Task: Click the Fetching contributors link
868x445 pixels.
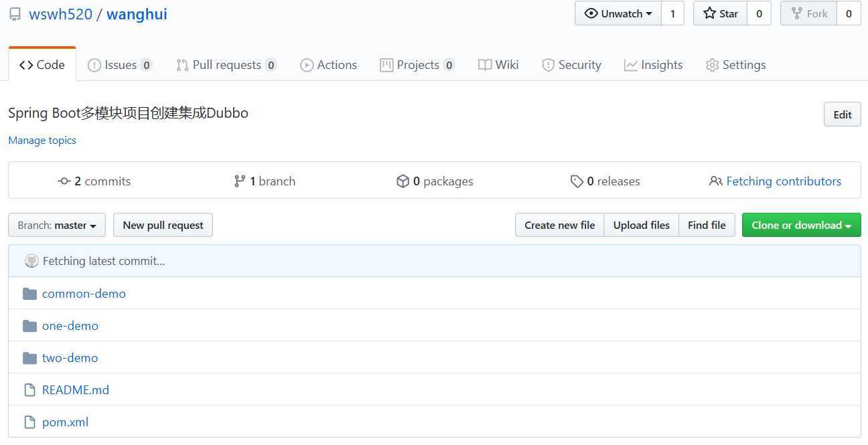Action: click(x=775, y=181)
